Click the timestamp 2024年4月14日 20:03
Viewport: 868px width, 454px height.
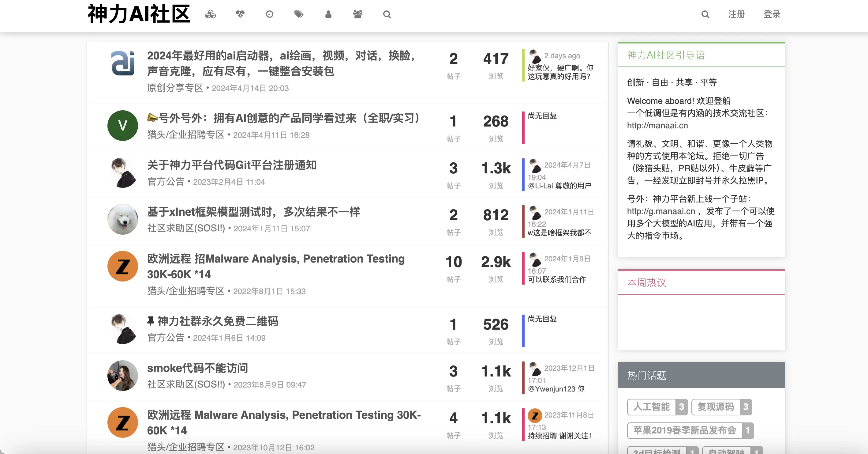point(250,88)
